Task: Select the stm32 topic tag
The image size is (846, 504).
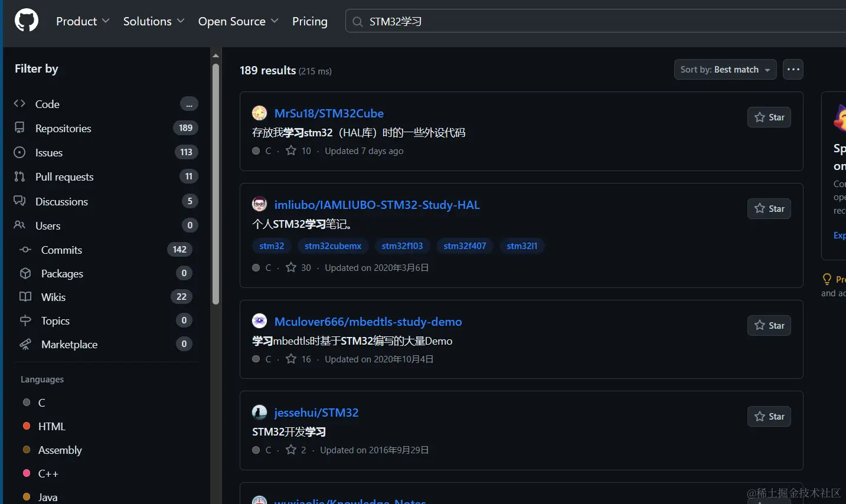Action: pyautogui.click(x=272, y=246)
